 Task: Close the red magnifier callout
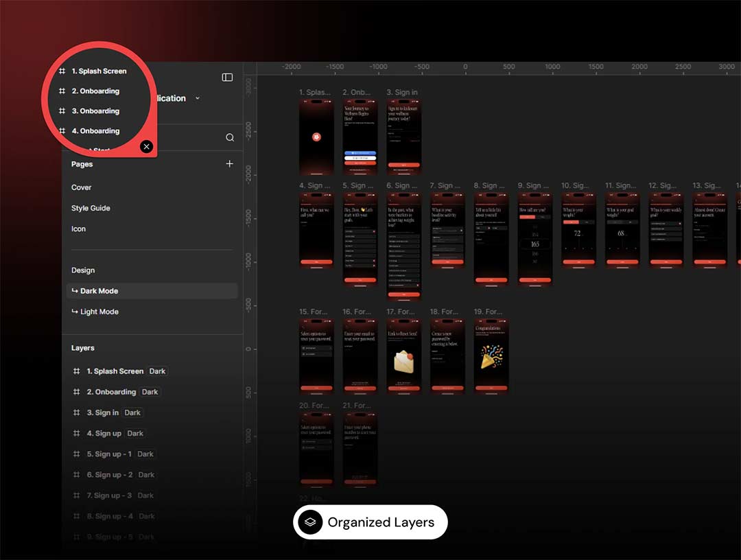[x=146, y=146]
